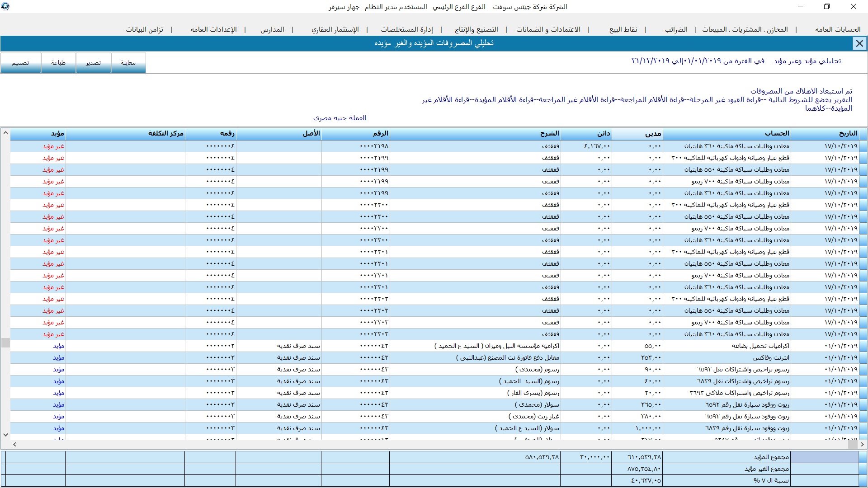This screenshot has width=868, height=488.
Task: Open المخازن . المشتريات . المبيعات menu
Action: tap(745, 29)
